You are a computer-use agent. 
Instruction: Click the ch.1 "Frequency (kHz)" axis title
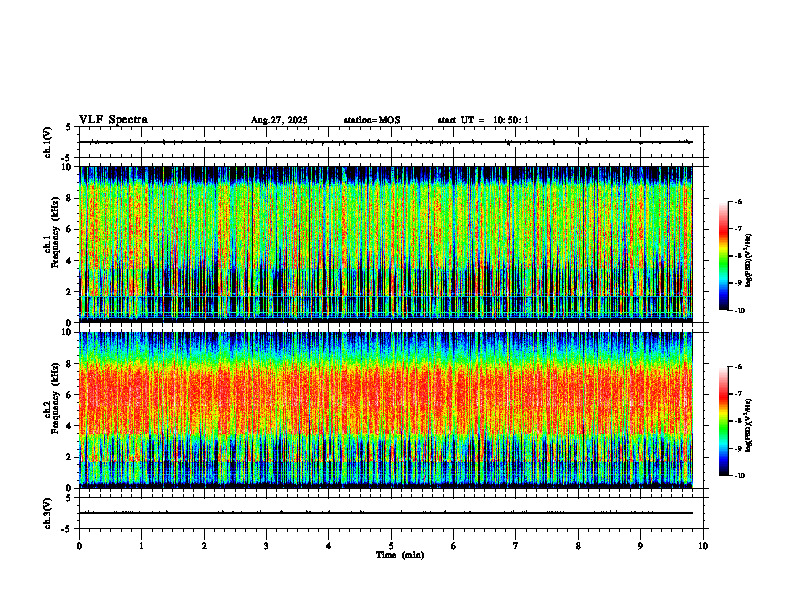(x=55, y=232)
